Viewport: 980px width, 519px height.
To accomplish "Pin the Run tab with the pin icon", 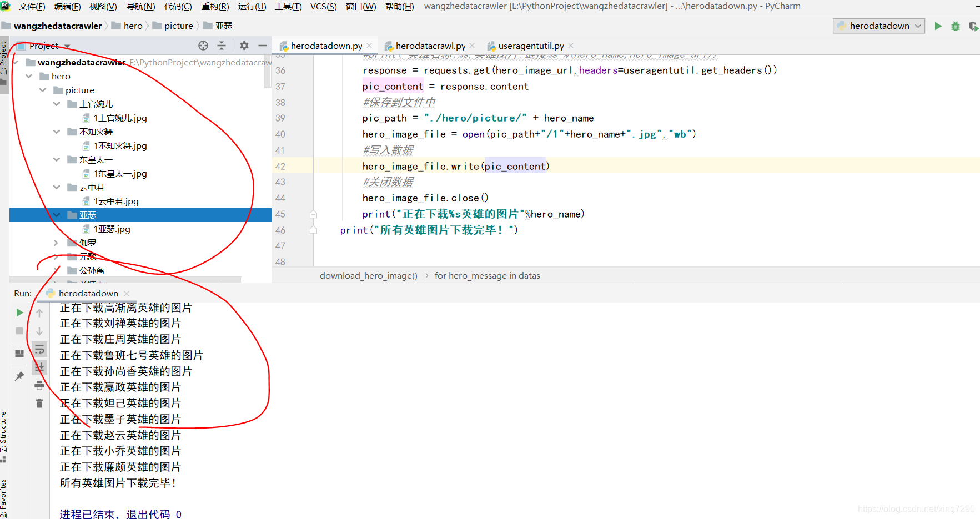I will [x=19, y=376].
